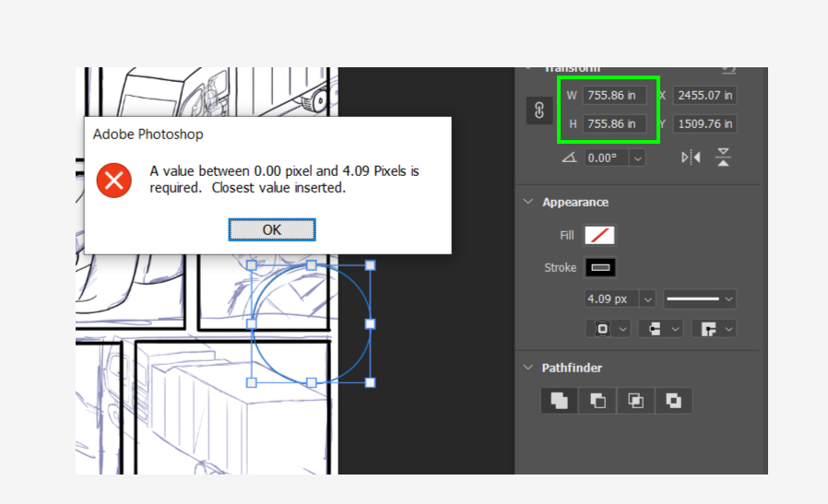
Task: Click the rotate angle icon
Action: (569, 158)
